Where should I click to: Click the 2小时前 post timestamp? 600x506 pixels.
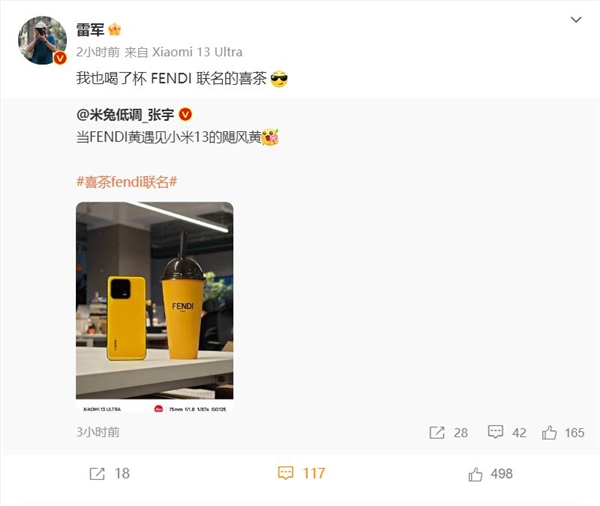click(x=98, y=52)
